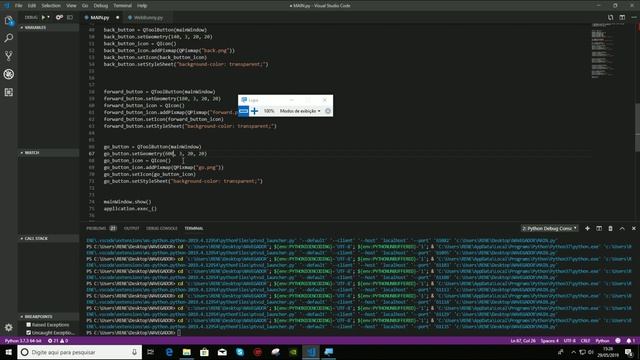The width and height of the screenshot is (640, 360).
Task: Open the Extensions view in activity bar
Action: (9, 92)
